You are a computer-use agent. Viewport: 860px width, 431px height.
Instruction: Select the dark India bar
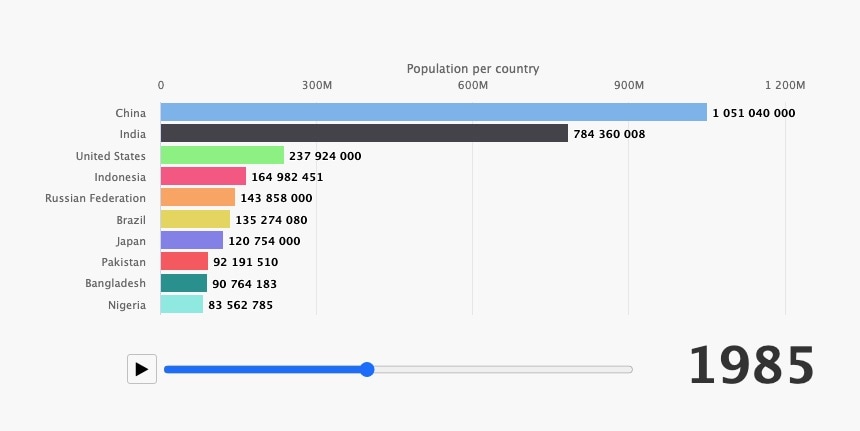364,134
